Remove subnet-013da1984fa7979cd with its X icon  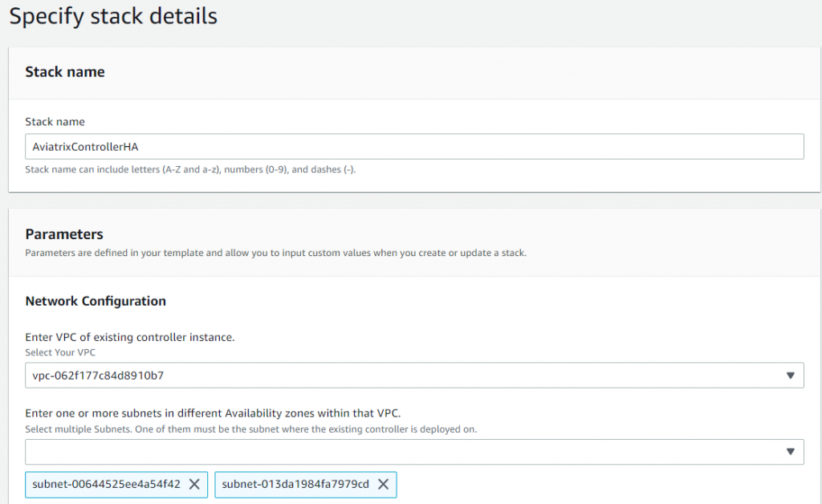[x=383, y=484]
